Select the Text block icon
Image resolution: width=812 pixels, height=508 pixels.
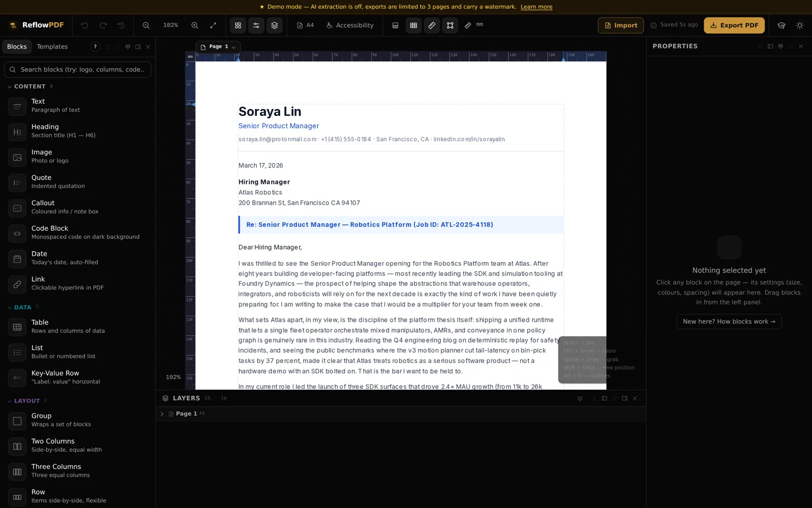[17, 107]
